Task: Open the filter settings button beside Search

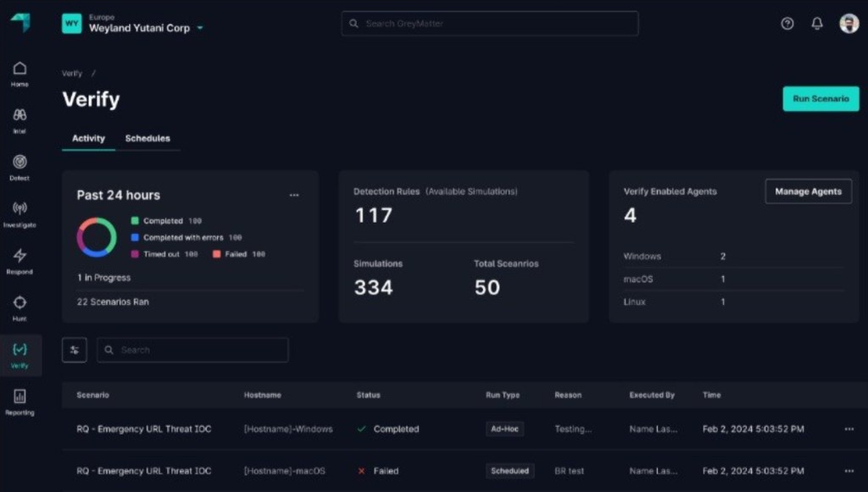Action: point(75,350)
